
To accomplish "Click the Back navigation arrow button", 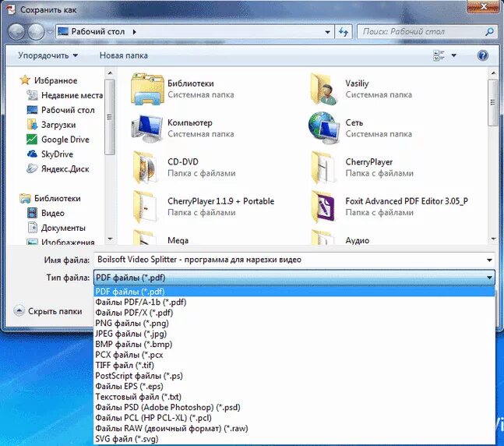I will coord(16,32).
